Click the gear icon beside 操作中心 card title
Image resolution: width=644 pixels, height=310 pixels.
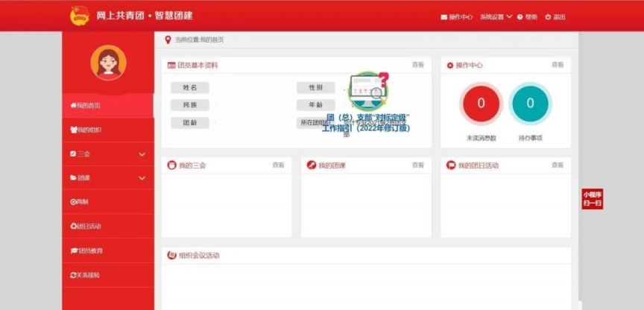450,66
